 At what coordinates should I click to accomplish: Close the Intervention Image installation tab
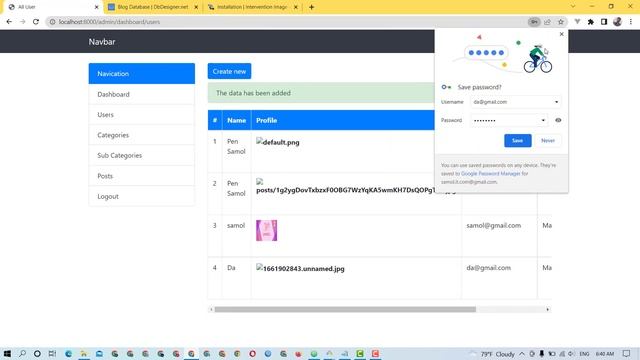pyautogui.click(x=296, y=7)
